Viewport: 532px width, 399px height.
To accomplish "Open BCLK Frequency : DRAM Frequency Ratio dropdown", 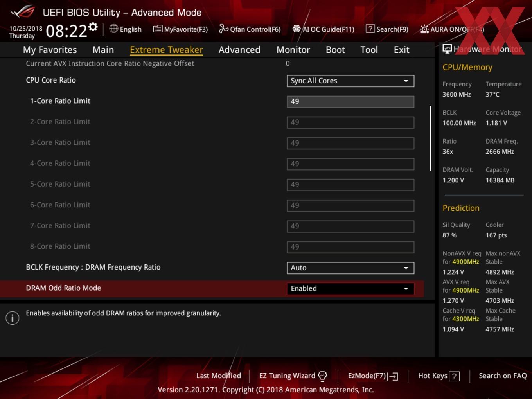I will [350, 268].
